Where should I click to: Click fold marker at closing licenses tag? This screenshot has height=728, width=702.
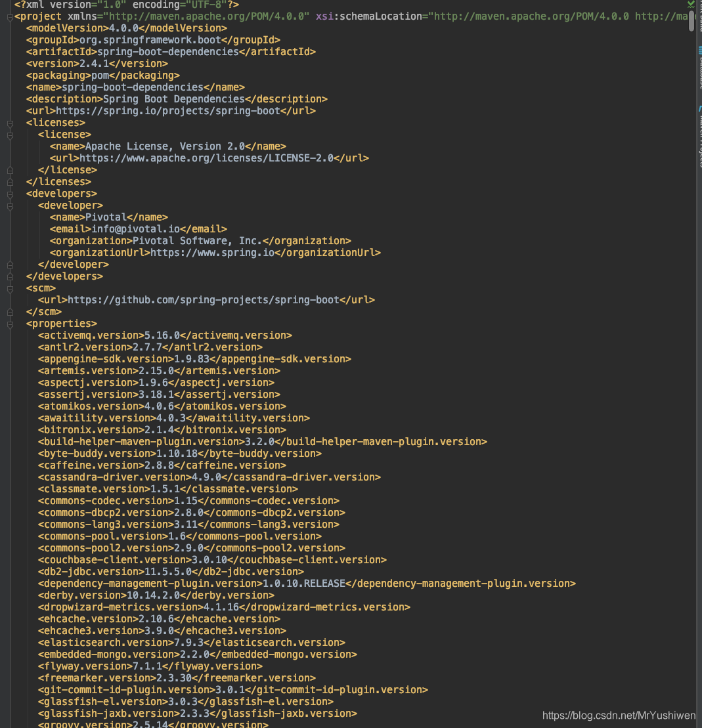[x=10, y=182]
